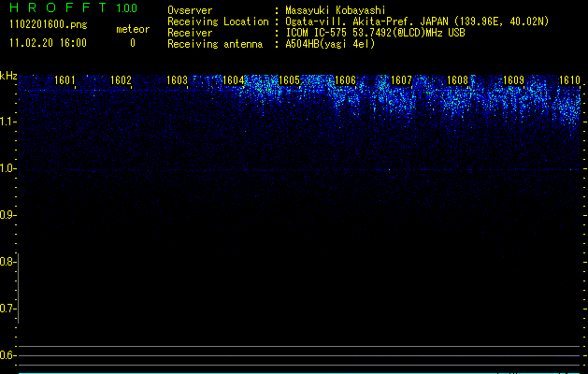Click the meteor count label

(133, 29)
